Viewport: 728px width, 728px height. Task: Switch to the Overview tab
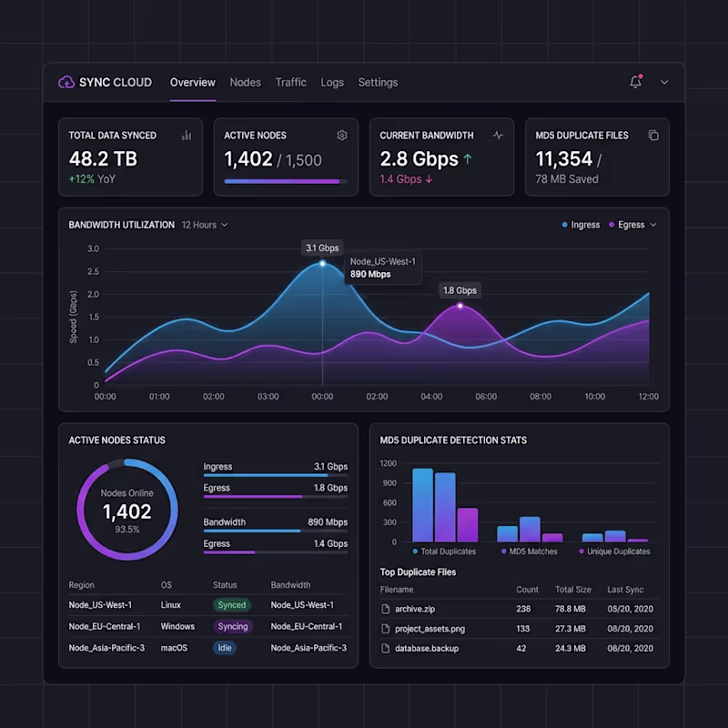pos(193,82)
